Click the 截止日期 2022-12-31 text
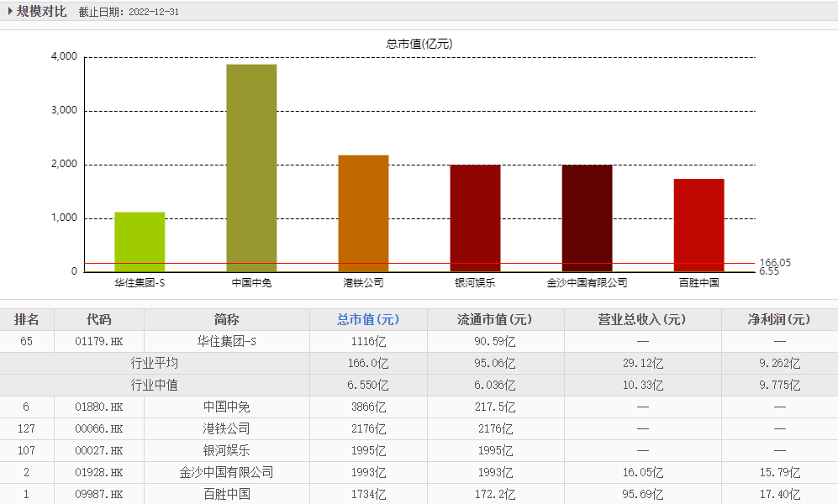Image resolution: width=838 pixels, height=504 pixels. tap(129, 12)
